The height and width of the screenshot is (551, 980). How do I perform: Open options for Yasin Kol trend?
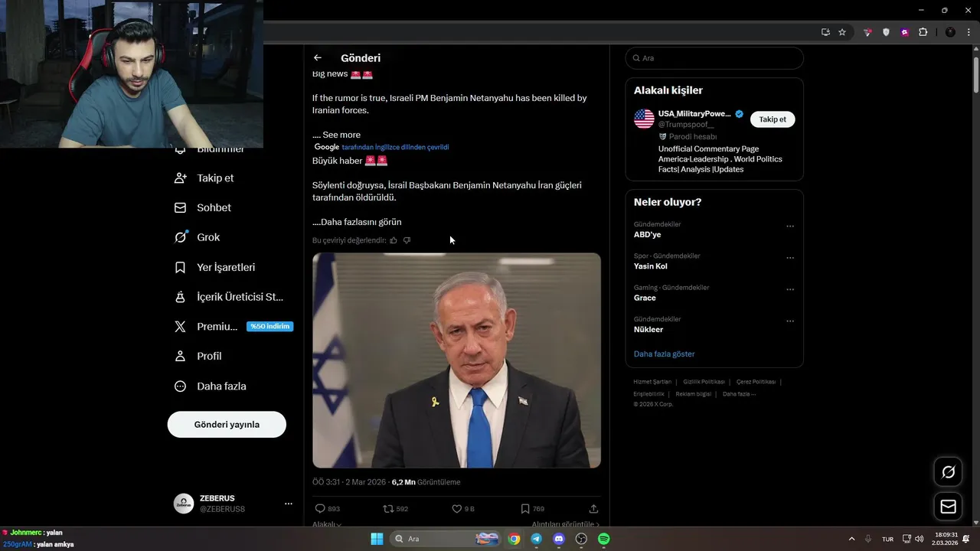point(790,258)
